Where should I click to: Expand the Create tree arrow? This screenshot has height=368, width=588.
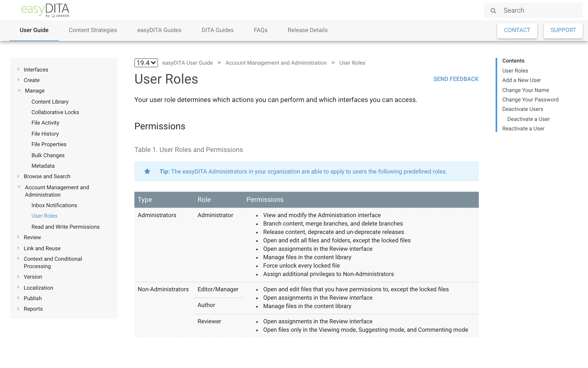(x=18, y=80)
